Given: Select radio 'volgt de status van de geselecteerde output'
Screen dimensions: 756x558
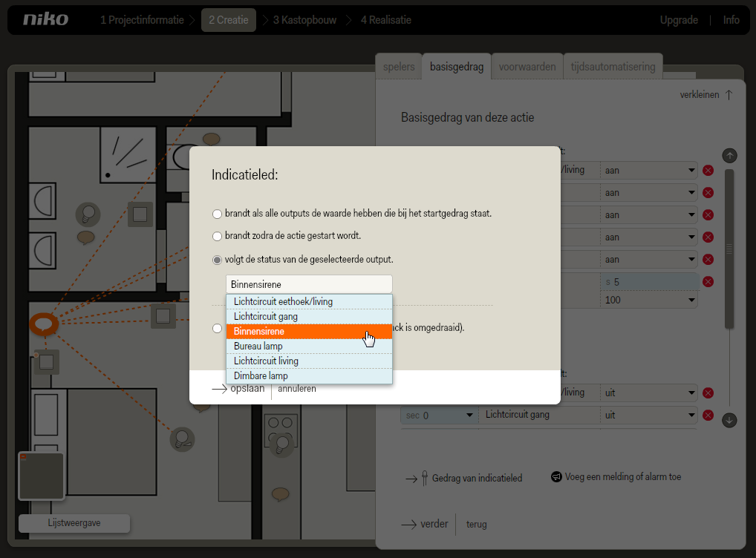Looking at the screenshot, I should tap(217, 260).
